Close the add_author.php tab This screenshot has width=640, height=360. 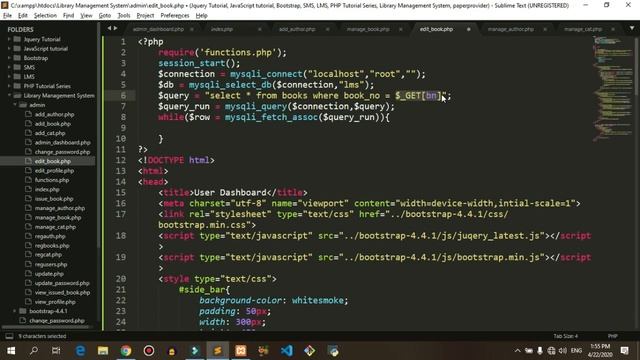point(327,29)
